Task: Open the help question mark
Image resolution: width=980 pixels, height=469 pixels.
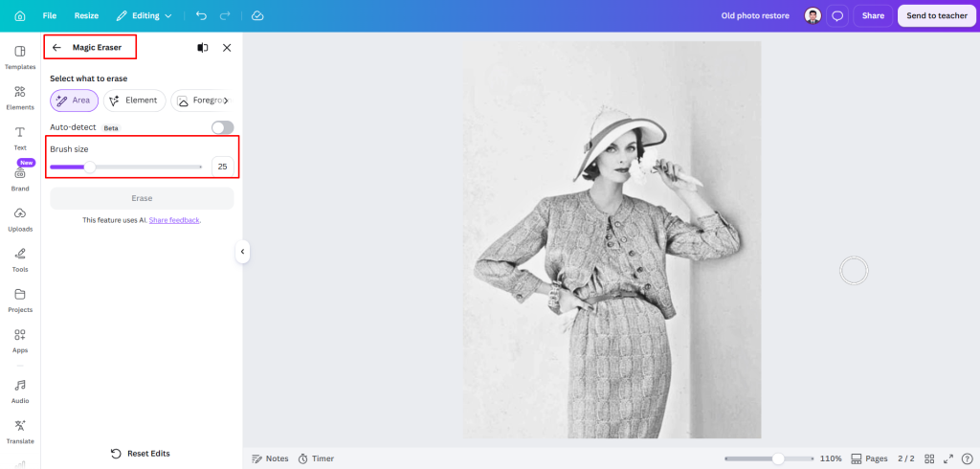Action: tap(967, 458)
